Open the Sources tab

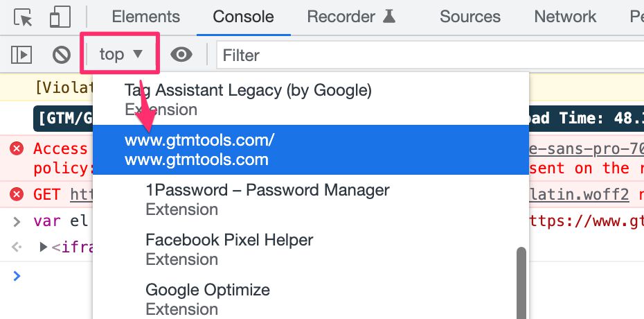click(470, 17)
